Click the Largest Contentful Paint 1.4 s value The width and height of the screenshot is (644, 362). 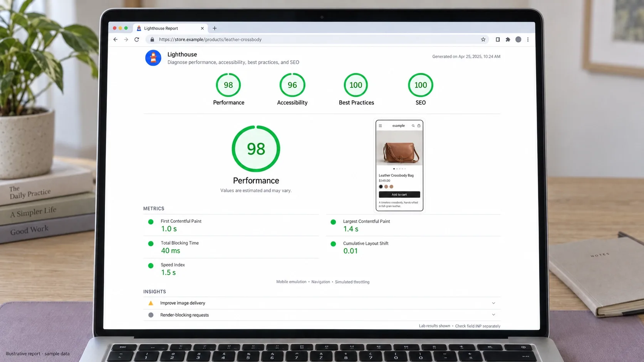click(351, 229)
